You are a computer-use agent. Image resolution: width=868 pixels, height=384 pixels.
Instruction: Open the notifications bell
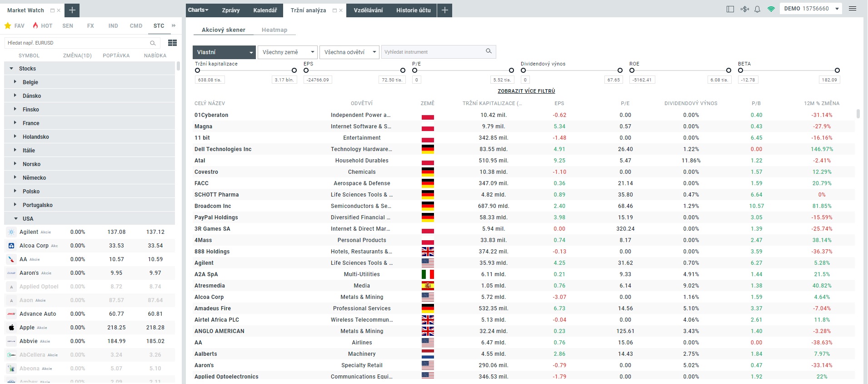[x=757, y=9]
